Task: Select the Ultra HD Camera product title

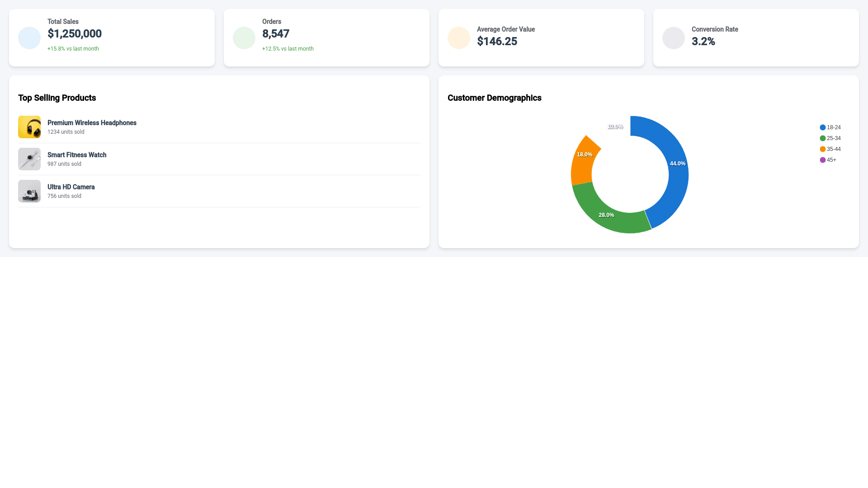Action: tap(71, 187)
